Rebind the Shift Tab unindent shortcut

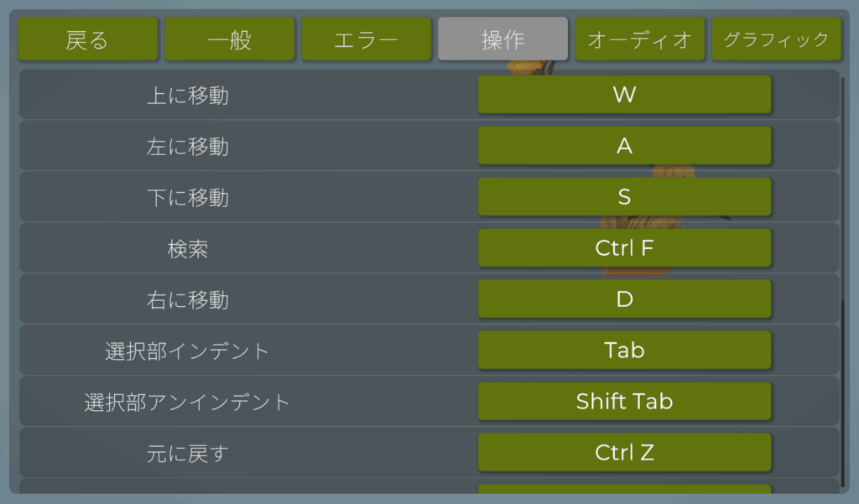click(624, 402)
